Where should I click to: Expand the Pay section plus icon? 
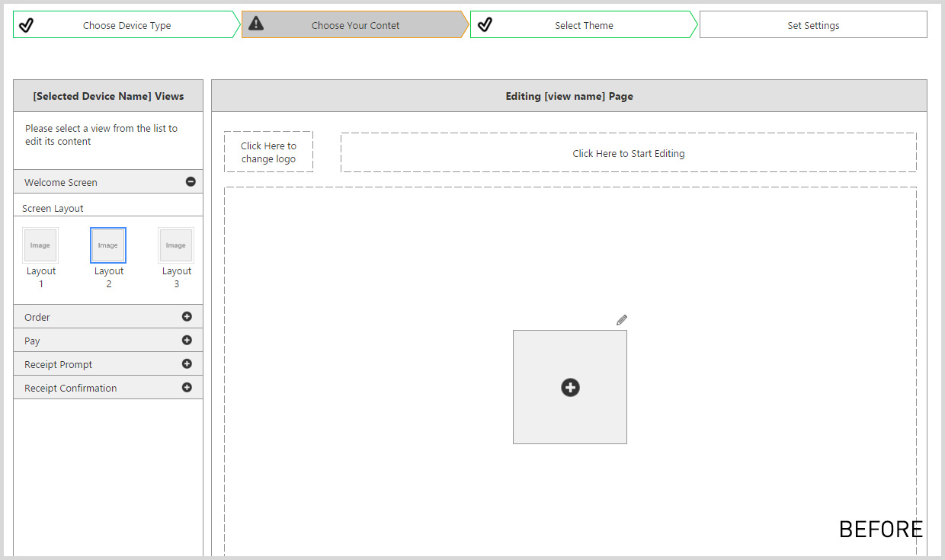coord(187,341)
